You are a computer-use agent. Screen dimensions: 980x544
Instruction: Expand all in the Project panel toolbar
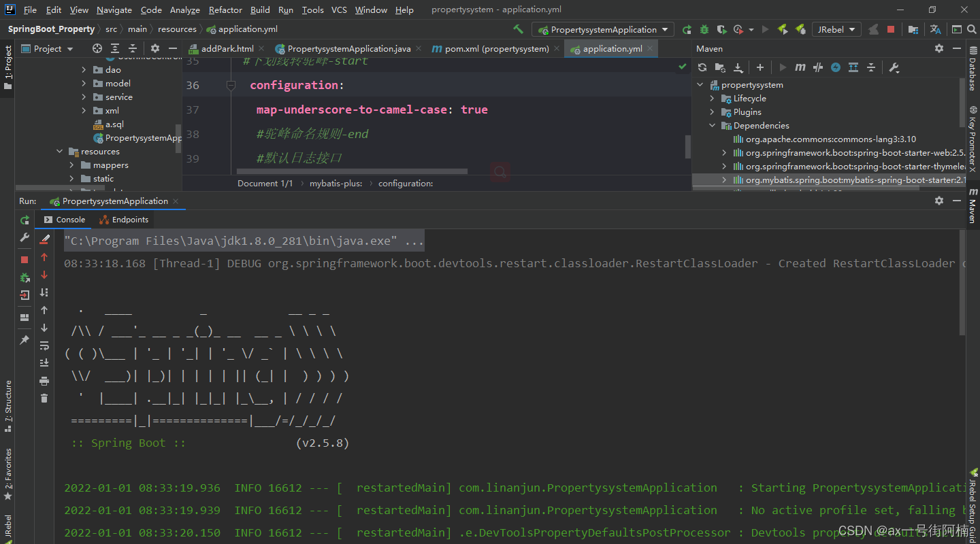pos(115,48)
